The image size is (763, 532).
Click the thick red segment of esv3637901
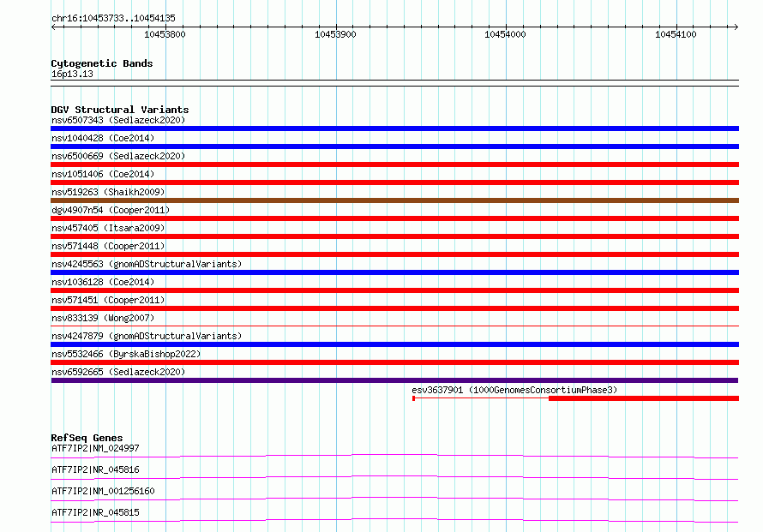(644, 398)
